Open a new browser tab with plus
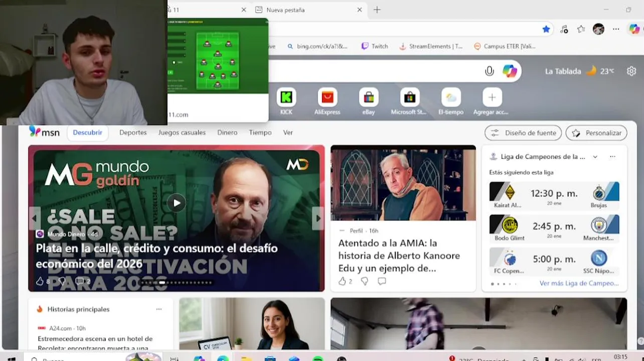This screenshot has width=644, height=361. (377, 10)
